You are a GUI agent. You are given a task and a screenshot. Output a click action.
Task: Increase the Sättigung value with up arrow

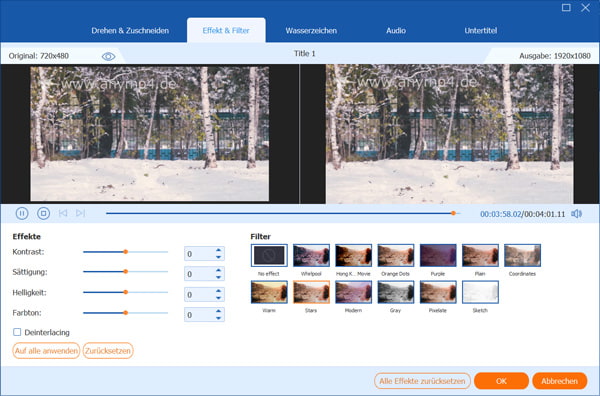(x=218, y=271)
